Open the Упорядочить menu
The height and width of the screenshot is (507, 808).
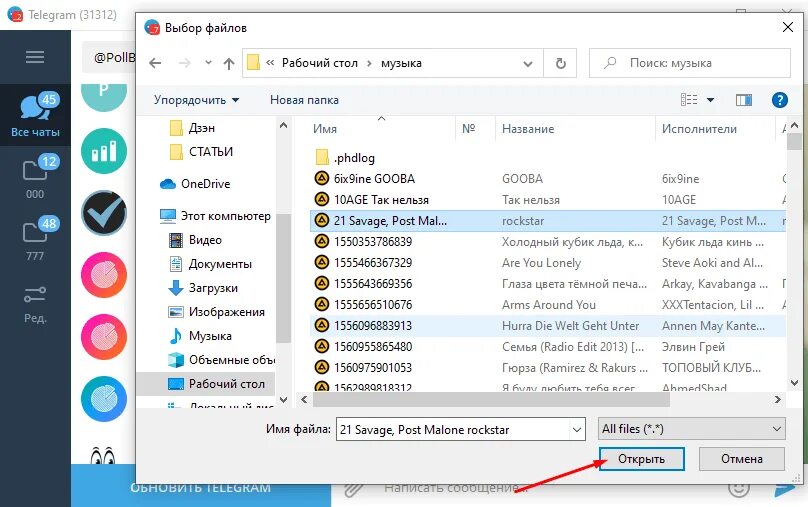196,100
